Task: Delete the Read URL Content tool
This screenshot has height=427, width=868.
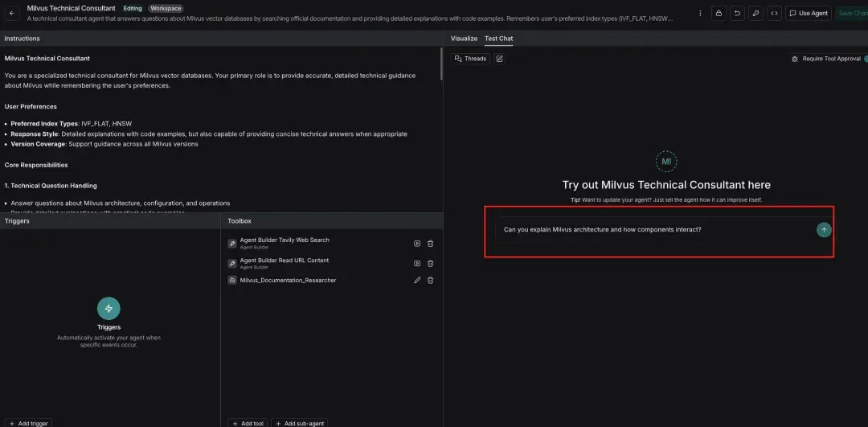Action: pos(430,263)
